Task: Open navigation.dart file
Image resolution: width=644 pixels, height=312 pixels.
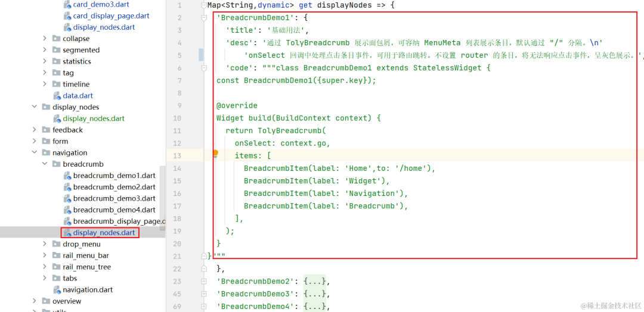Action: pos(88,290)
